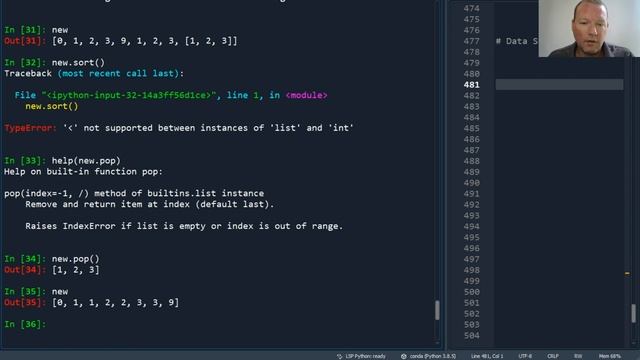Click line number 481 in the editor gutter
Image resolution: width=640 pixels, height=360 pixels.
click(x=471, y=84)
